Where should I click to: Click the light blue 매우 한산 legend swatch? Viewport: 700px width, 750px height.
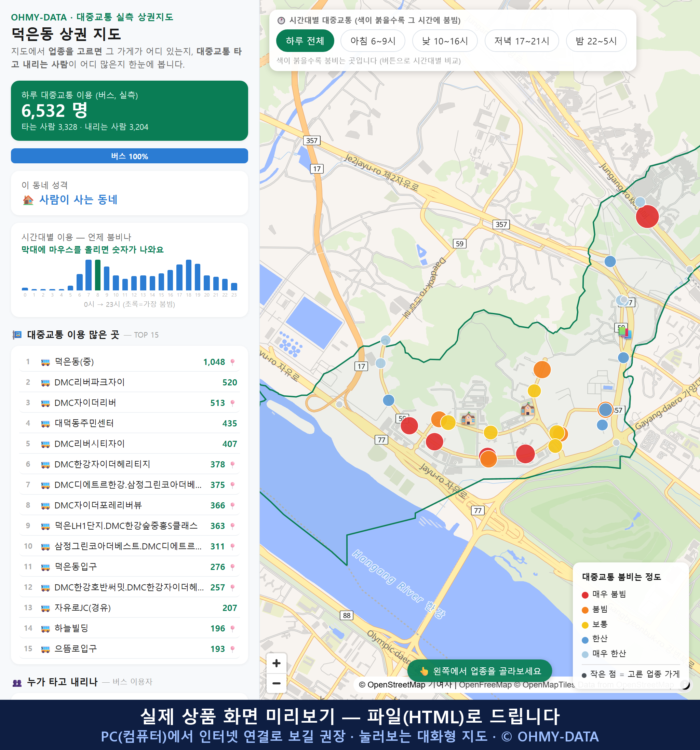click(585, 655)
